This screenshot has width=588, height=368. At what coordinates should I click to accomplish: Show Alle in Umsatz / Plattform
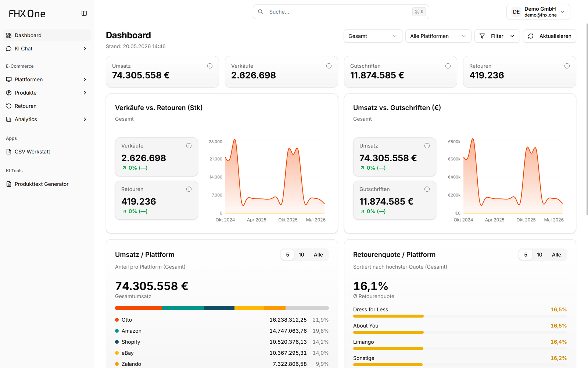[x=318, y=255]
